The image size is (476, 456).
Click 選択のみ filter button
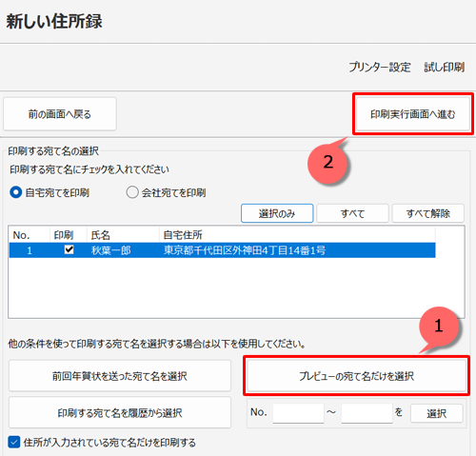[x=277, y=213]
